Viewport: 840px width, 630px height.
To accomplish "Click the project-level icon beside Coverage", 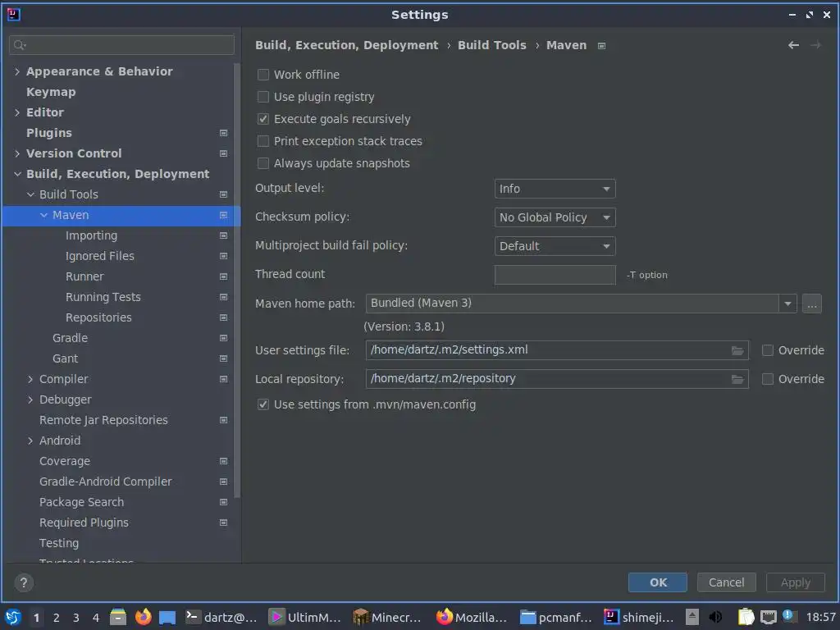I will [x=223, y=461].
